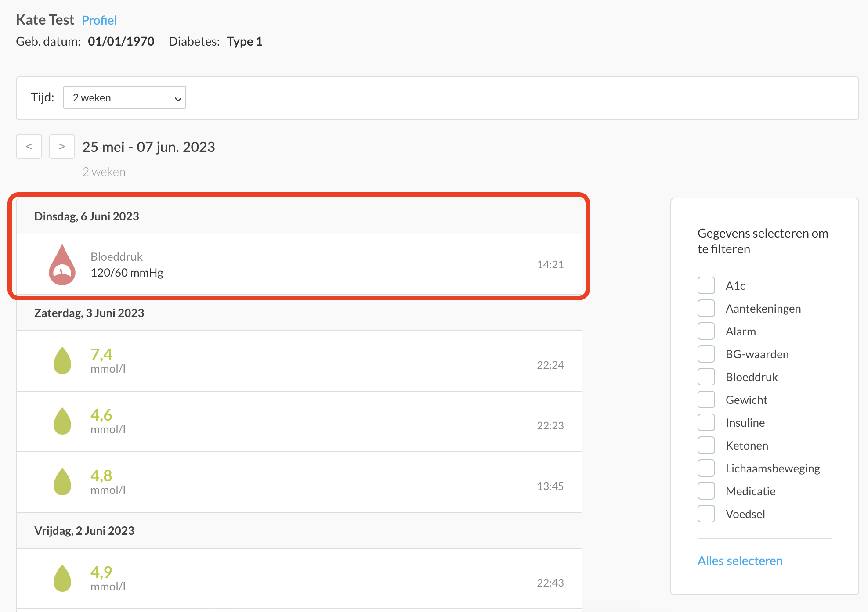The height and width of the screenshot is (612, 868).
Task: Click the 4,9 mmol/l reading value
Action: tap(108, 578)
